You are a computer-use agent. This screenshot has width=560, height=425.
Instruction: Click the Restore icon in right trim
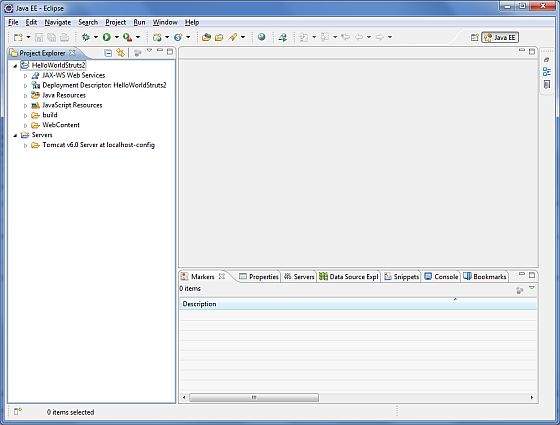pos(546,60)
